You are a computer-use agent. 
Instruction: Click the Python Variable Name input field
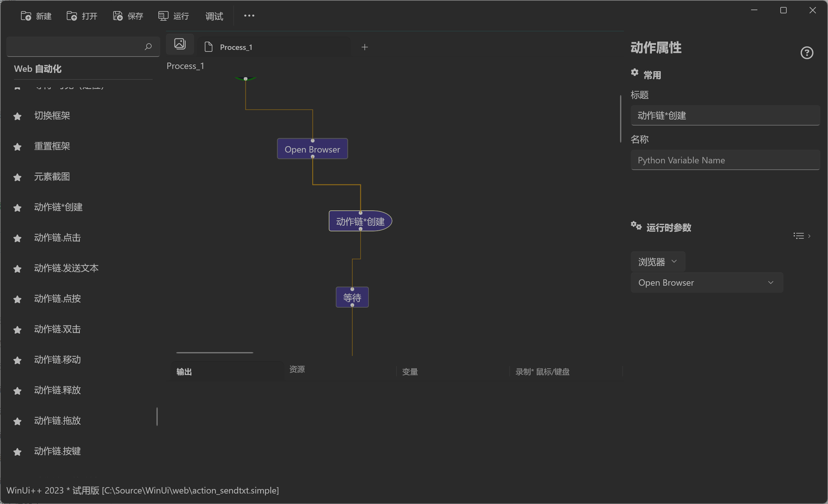(x=724, y=160)
